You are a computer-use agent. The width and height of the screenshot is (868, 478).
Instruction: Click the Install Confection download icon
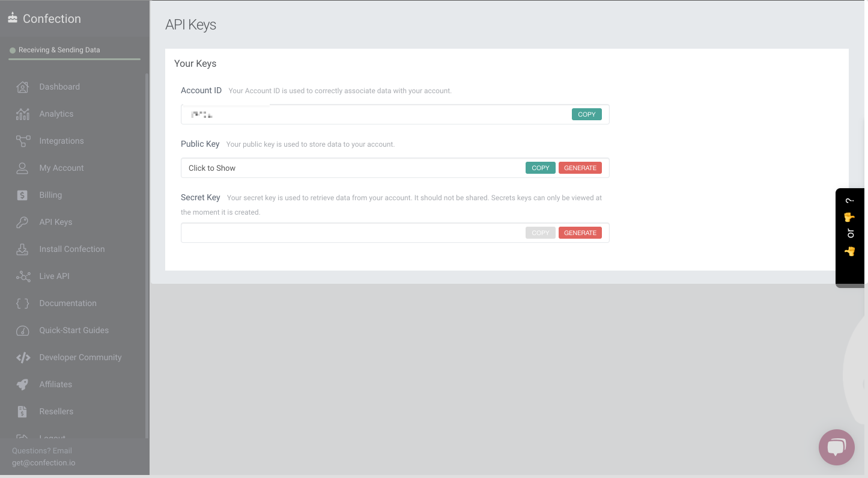tap(23, 250)
